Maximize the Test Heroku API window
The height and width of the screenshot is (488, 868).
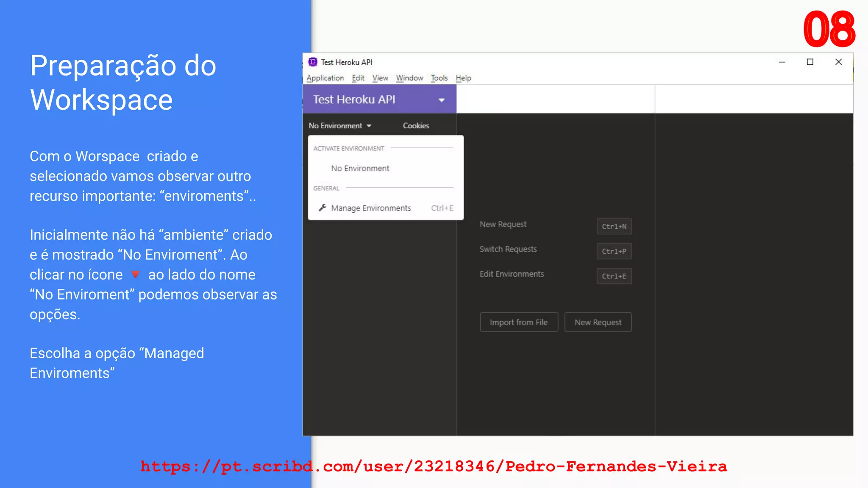tap(810, 62)
